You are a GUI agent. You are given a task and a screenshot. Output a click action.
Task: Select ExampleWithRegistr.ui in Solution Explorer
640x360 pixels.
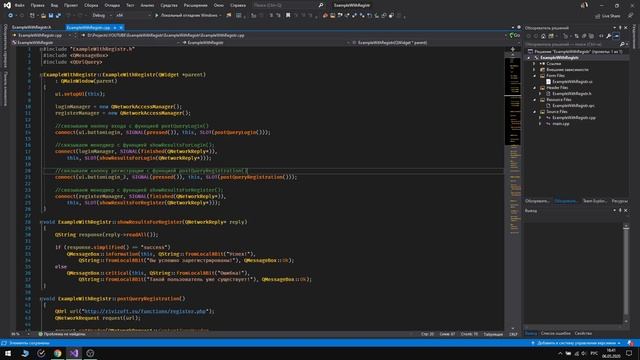[572, 82]
